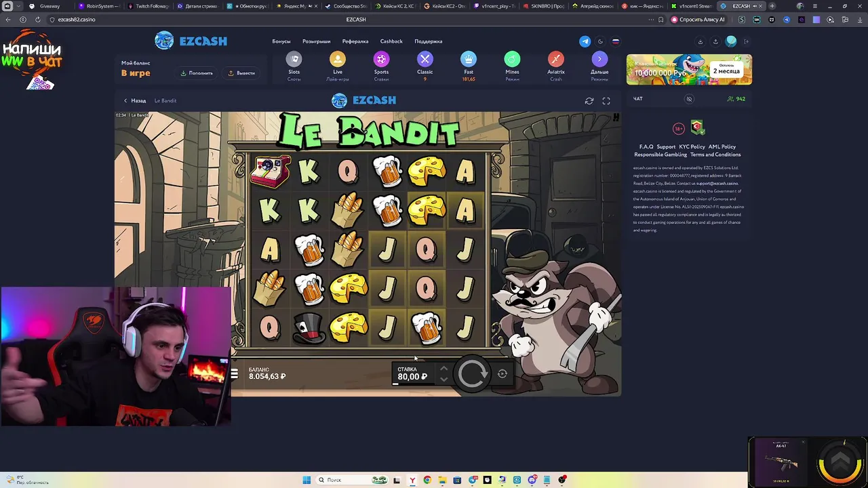Hide the chat with the crossed-eye icon

click(x=689, y=99)
